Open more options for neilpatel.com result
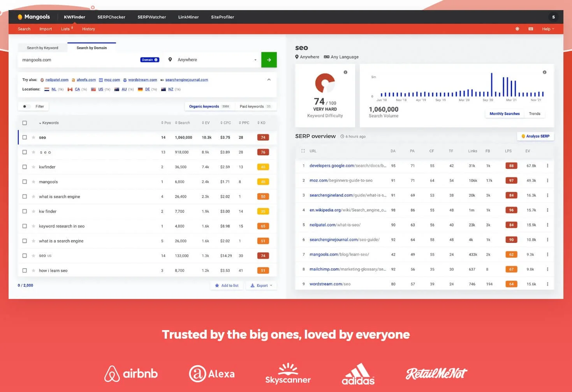572x392 pixels. [547, 225]
